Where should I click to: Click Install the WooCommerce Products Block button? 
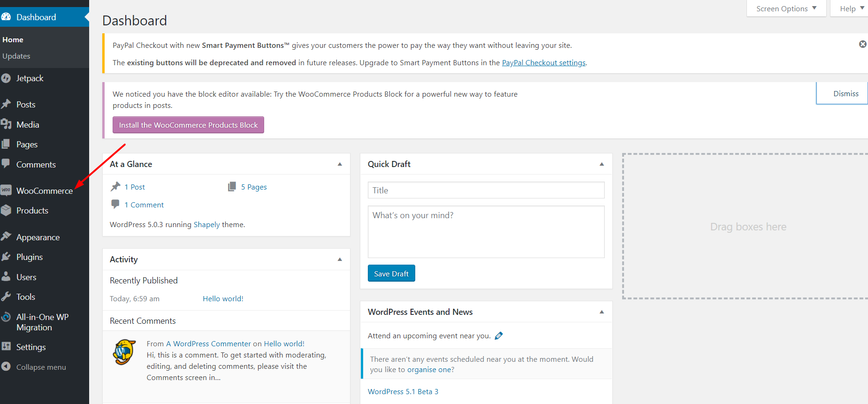click(188, 125)
